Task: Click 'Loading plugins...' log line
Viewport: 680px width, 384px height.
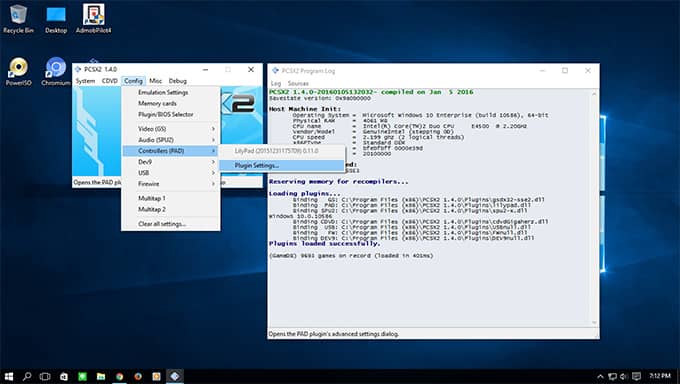Action: coord(304,194)
